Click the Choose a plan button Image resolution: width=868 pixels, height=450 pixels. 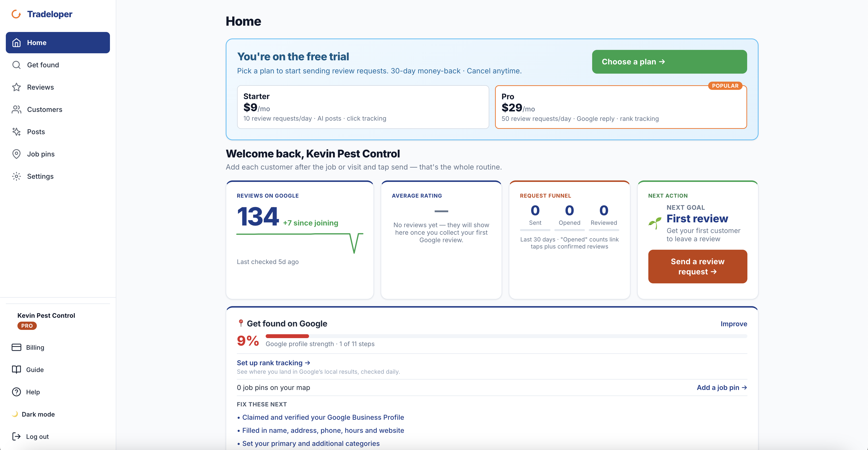click(x=669, y=62)
